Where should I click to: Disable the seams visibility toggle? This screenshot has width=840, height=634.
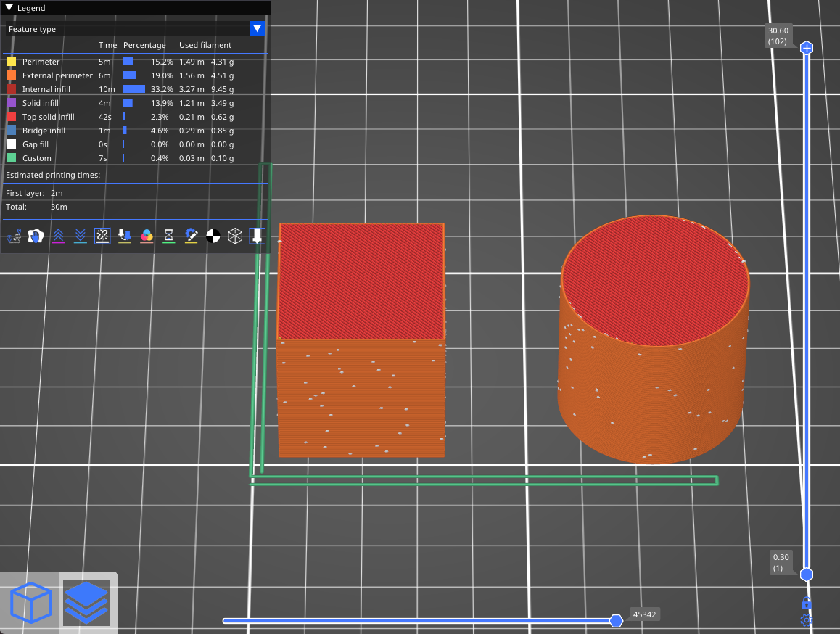pos(102,236)
